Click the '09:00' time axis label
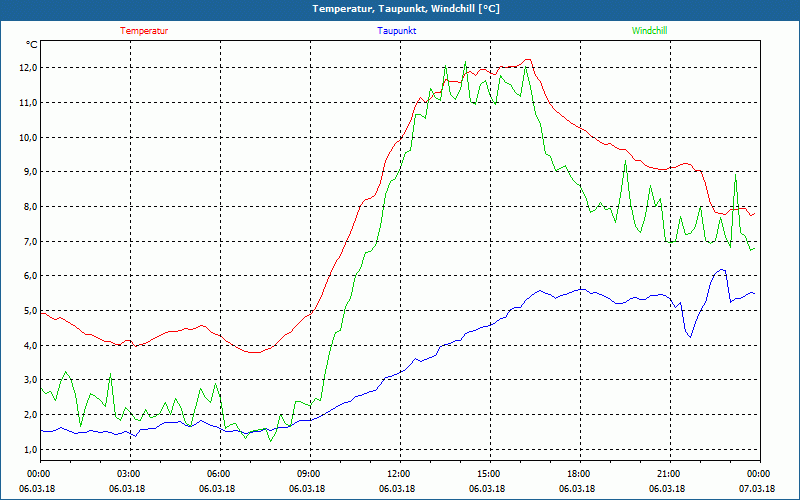 click(x=311, y=474)
